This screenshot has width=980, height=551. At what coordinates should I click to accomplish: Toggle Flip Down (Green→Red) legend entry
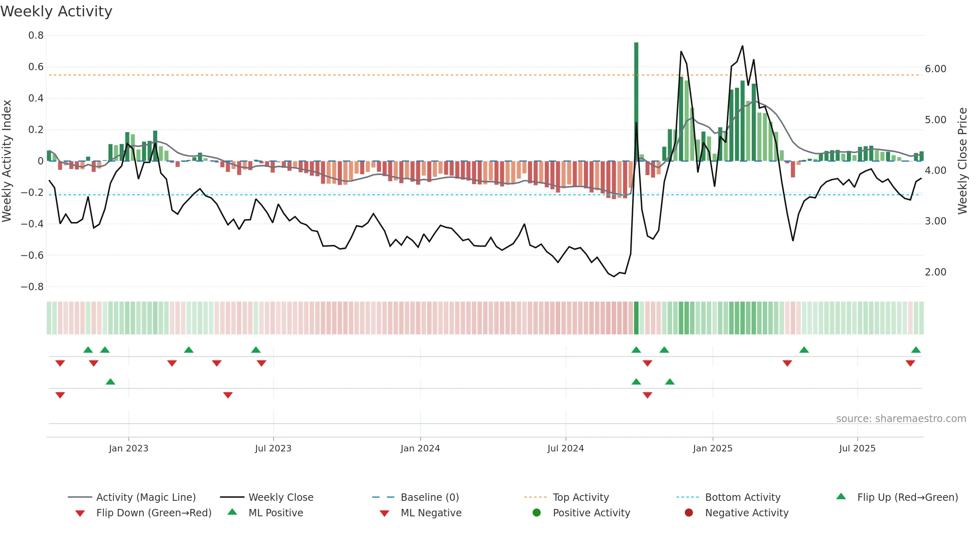[143, 513]
